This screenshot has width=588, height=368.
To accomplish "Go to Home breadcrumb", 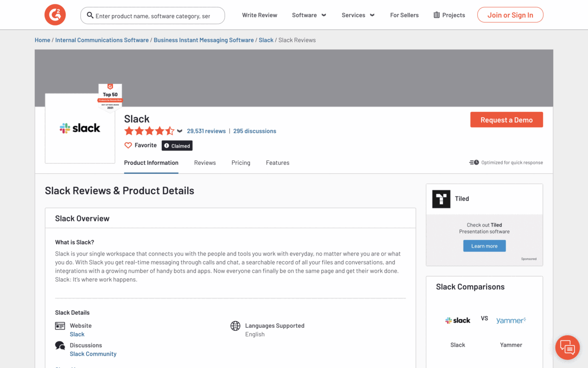I will [x=43, y=40].
